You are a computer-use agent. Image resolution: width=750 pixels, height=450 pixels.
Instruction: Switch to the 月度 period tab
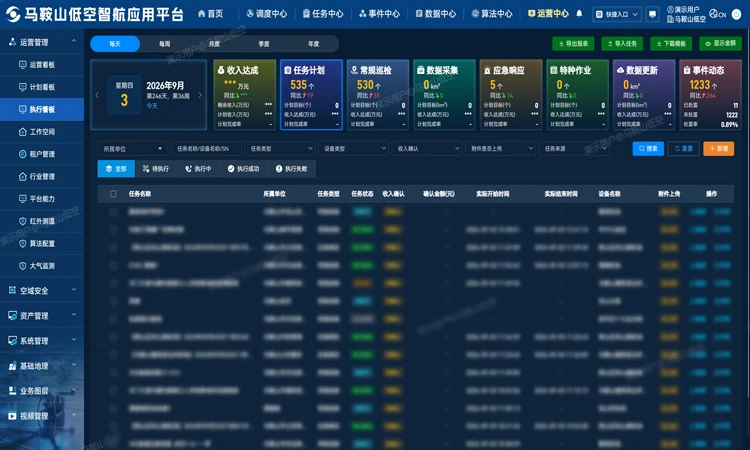point(214,44)
